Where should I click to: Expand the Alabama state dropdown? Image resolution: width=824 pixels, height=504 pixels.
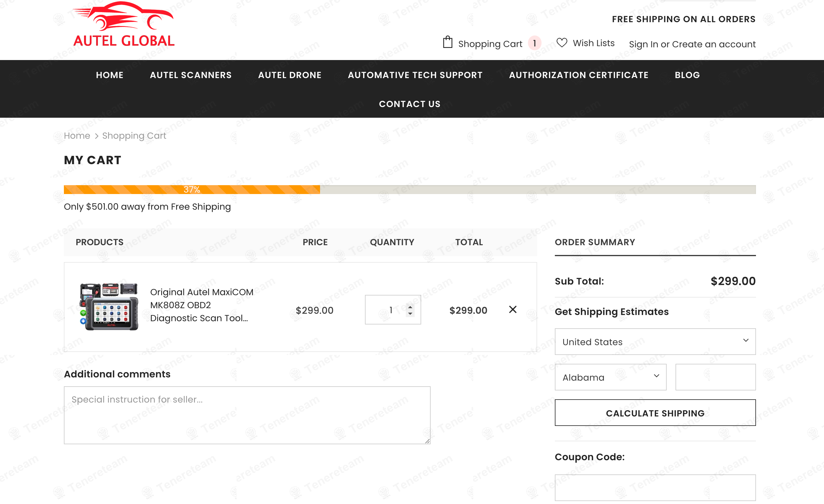coord(610,377)
